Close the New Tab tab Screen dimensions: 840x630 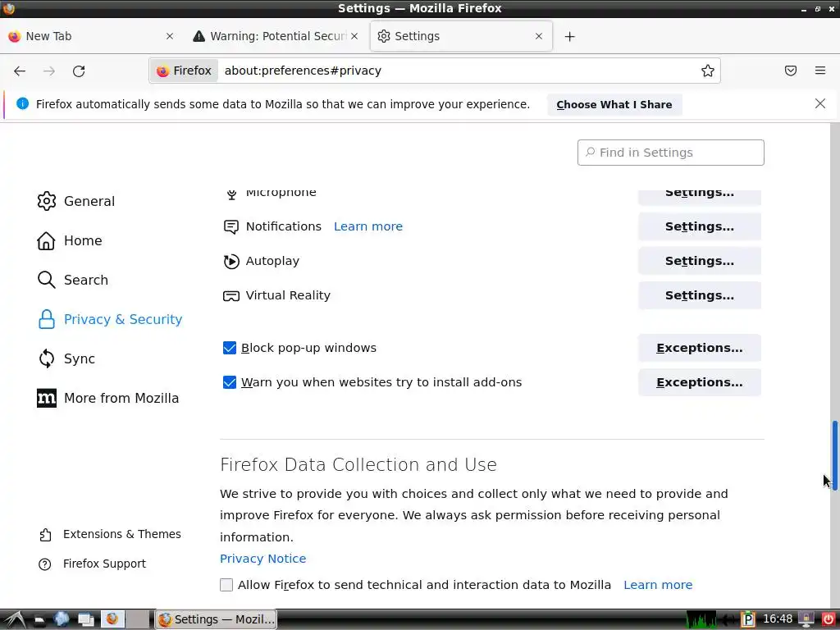point(170,36)
